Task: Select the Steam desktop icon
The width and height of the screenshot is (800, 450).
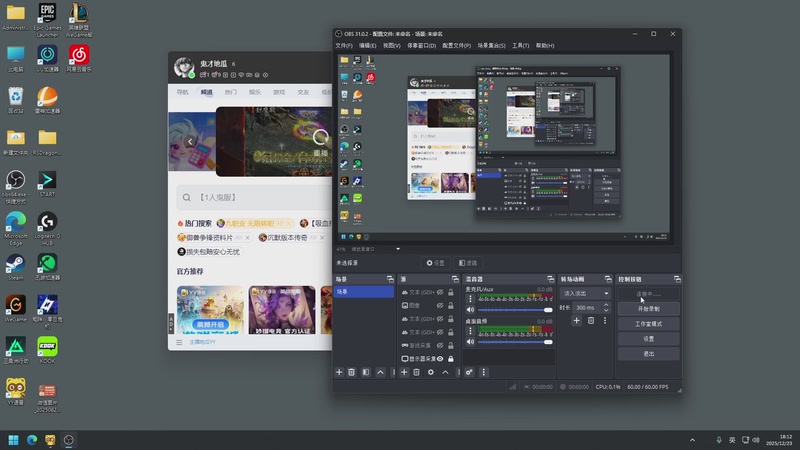Action: [16, 267]
